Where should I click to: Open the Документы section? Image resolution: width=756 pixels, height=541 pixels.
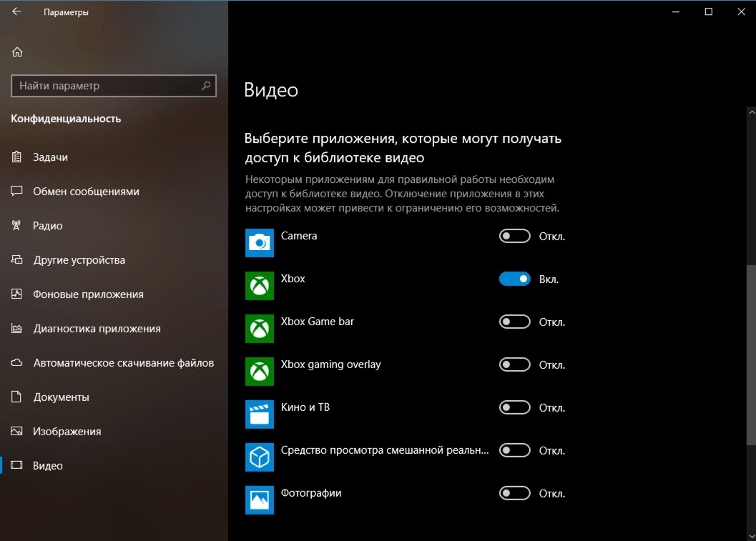point(114,397)
